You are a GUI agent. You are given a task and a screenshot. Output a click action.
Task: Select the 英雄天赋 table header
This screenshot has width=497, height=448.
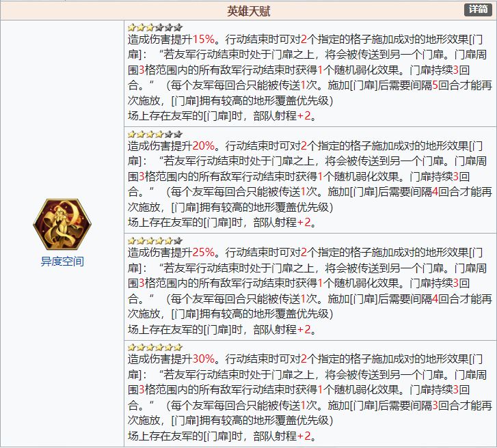[249, 11]
